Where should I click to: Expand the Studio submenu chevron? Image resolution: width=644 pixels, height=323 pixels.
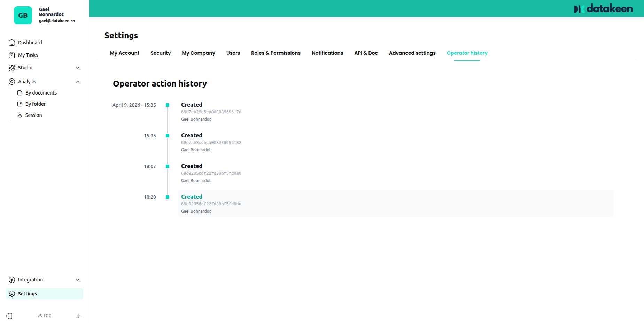(78, 68)
